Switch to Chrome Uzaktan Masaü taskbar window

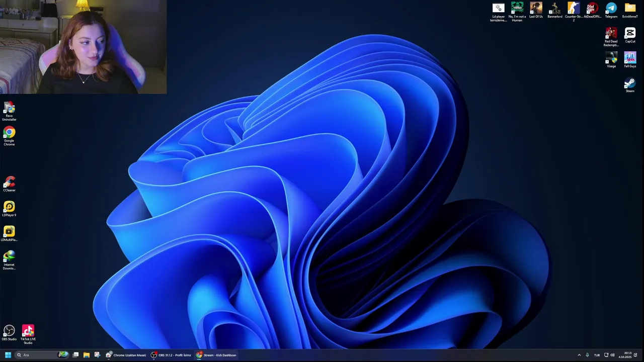(x=126, y=355)
